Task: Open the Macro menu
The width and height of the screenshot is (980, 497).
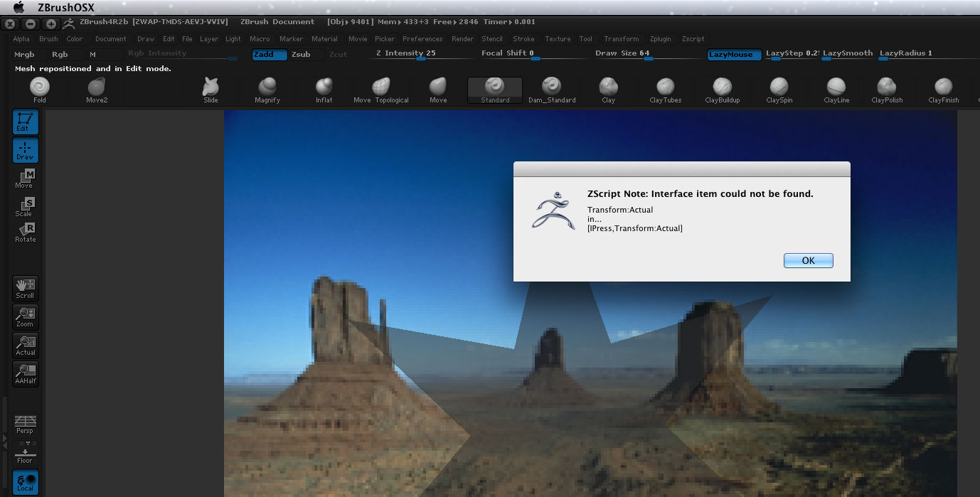Action: (x=260, y=39)
